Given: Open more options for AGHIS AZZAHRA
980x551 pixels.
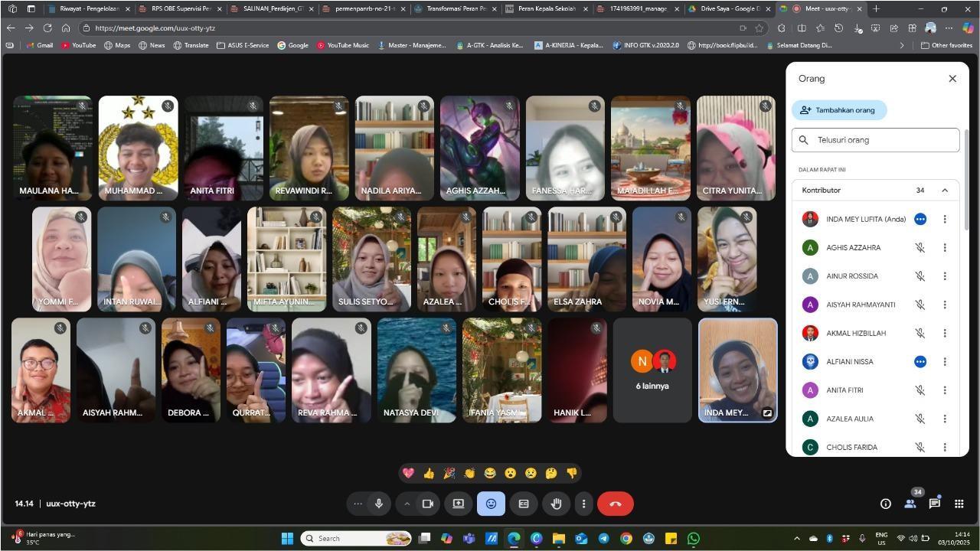Looking at the screenshot, I should 945,248.
